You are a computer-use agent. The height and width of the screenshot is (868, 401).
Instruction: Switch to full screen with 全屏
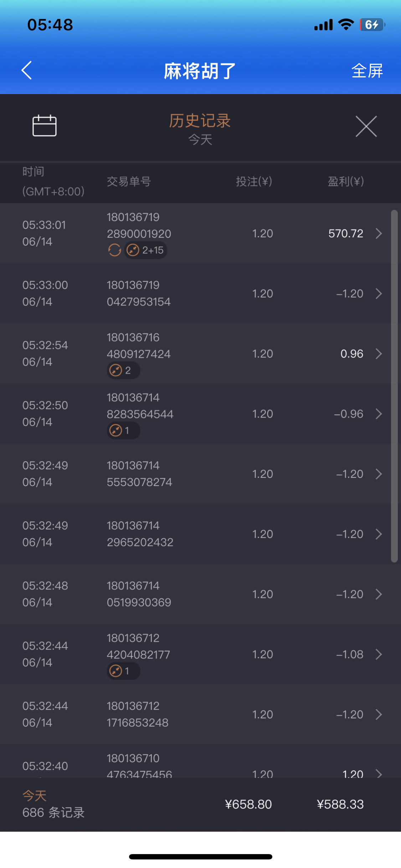coord(367,71)
